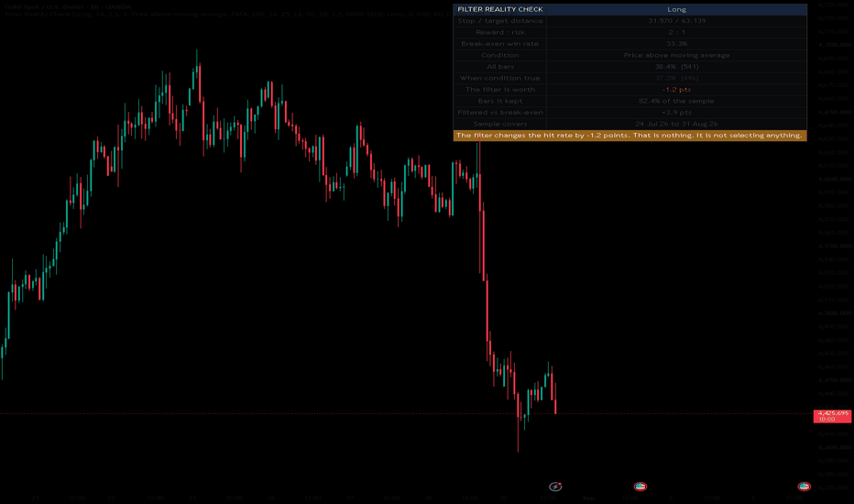Image resolution: width=854 pixels, height=504 pixels.
Task: Open the rightmost US flag economic event icon
Action: click(x=804, y=487)
